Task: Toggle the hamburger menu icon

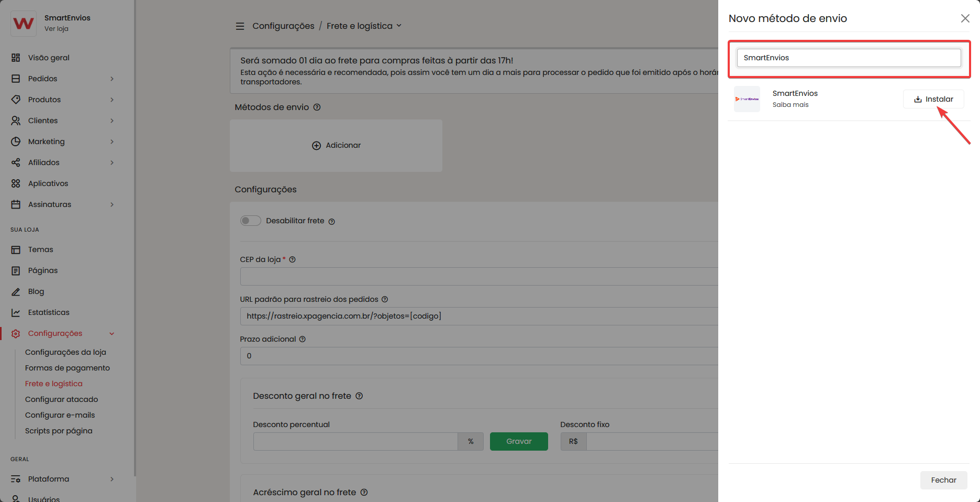Action: point(240,26)
